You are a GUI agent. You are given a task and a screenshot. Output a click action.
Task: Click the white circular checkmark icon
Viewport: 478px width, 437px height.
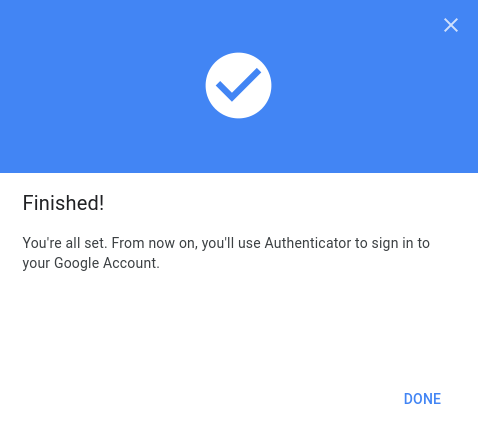tap(238, 85)
